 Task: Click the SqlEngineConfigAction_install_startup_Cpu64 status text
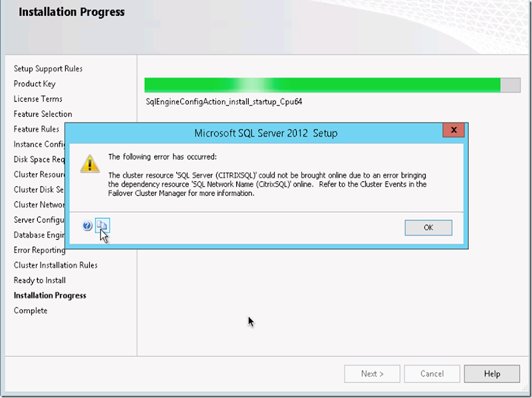[224, 102]
